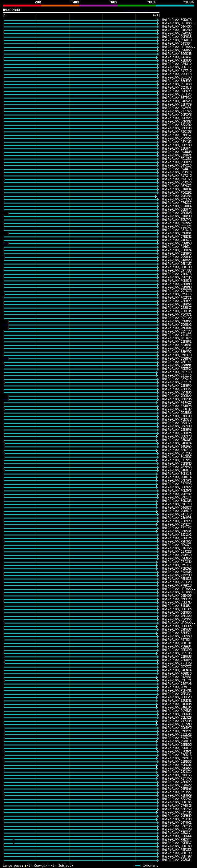This screenshot has width=197, height=868.
Task: Click the cyan ~100% identity legend bar
Action: [x=175, y=6]
